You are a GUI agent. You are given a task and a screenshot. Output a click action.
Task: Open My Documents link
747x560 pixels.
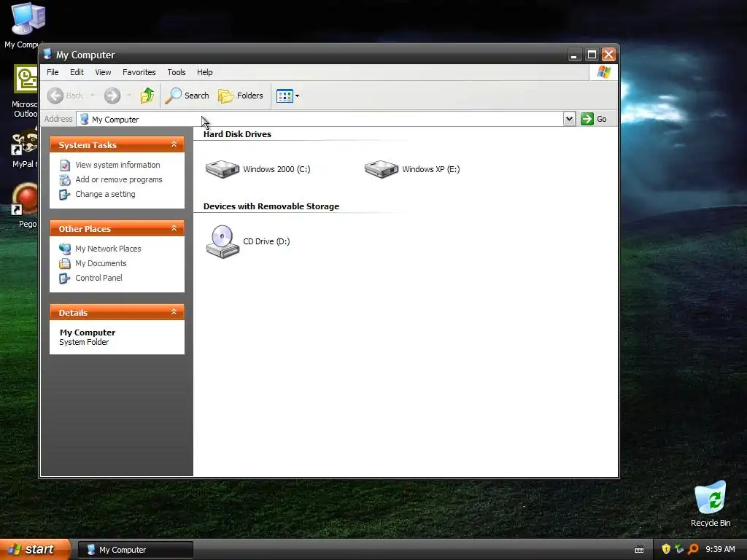(101, 263)
